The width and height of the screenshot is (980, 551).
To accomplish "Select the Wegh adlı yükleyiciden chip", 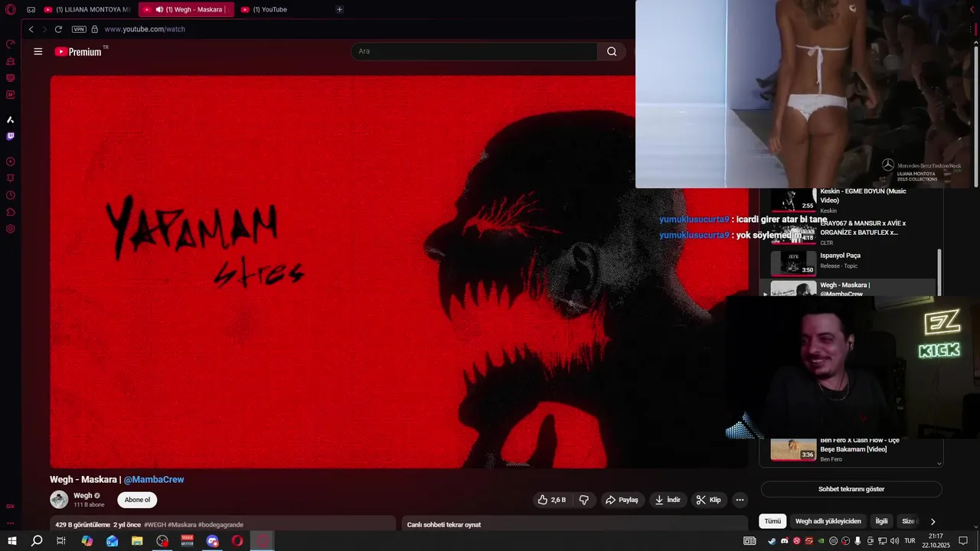I will point(828,521).
